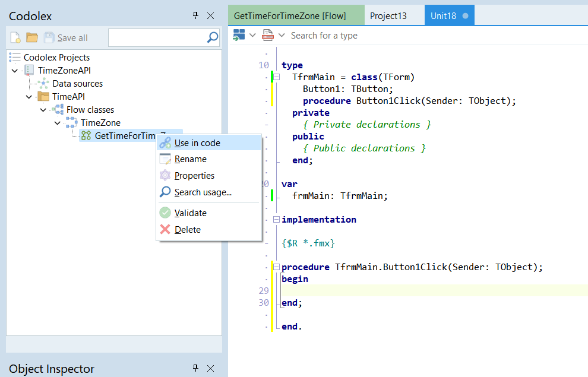Viewport: 588px width, 377px height.
Task: Close the Object Inspector panel
Action: point(211,368)
